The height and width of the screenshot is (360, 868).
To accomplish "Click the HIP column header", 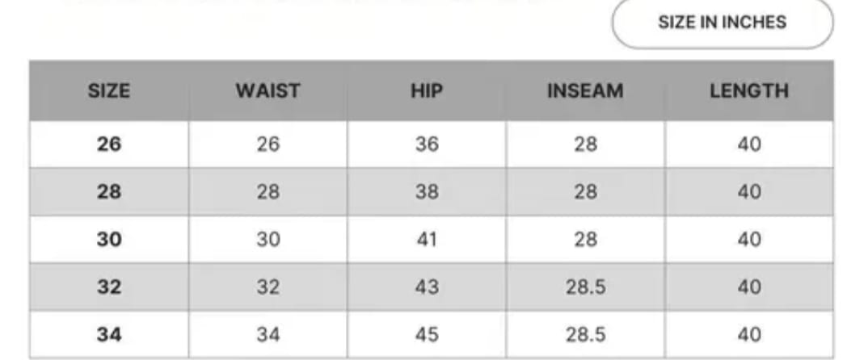I will (x=427, y=91).
